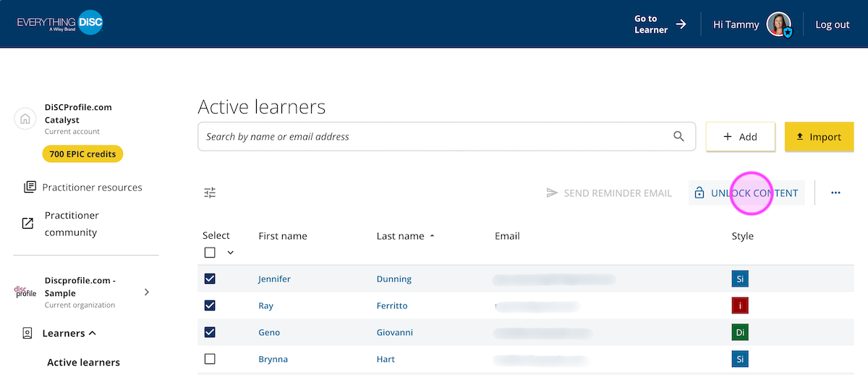Image resolution: width=868 pixels, height=375 pixels.
Task: Open the Giovanni last name link
Action: [x=395, y=332]
